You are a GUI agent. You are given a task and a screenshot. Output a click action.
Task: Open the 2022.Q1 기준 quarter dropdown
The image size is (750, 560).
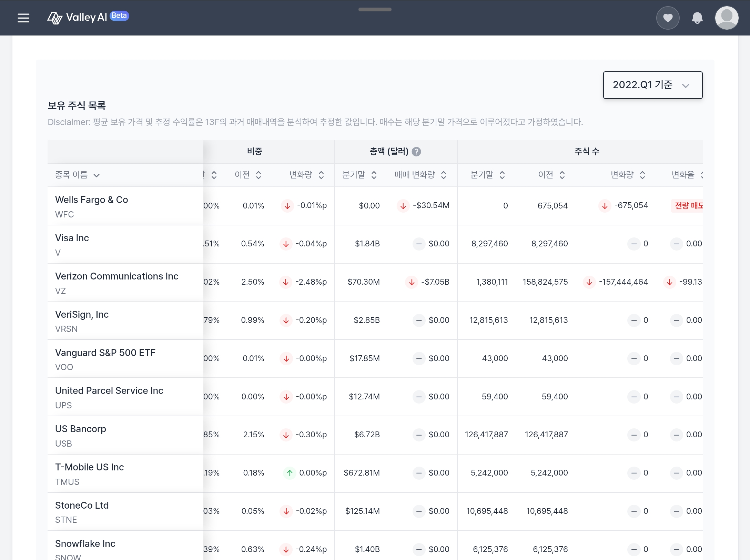652,85
